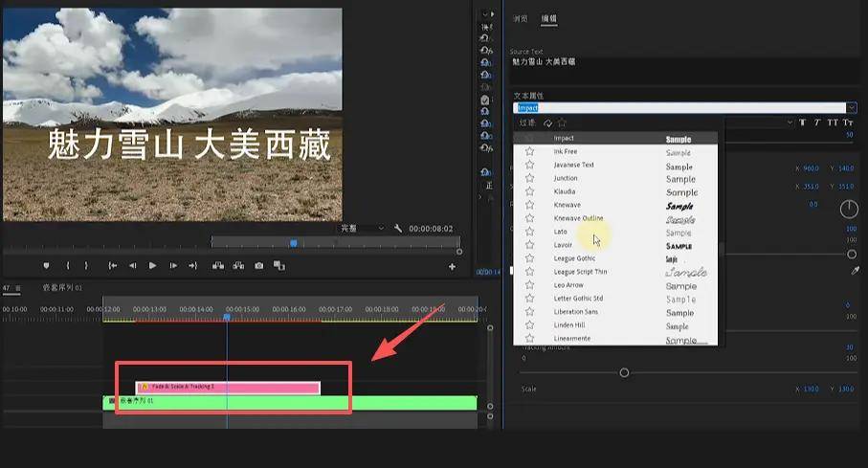
Task: Choose Ink Free font
Action: point(615,151)
